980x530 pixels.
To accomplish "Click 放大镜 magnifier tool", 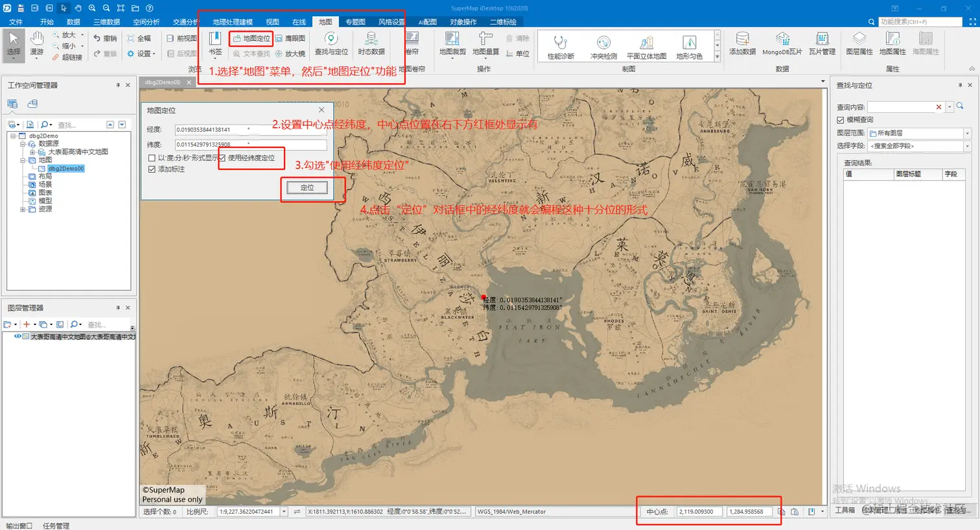I will 290,54.
